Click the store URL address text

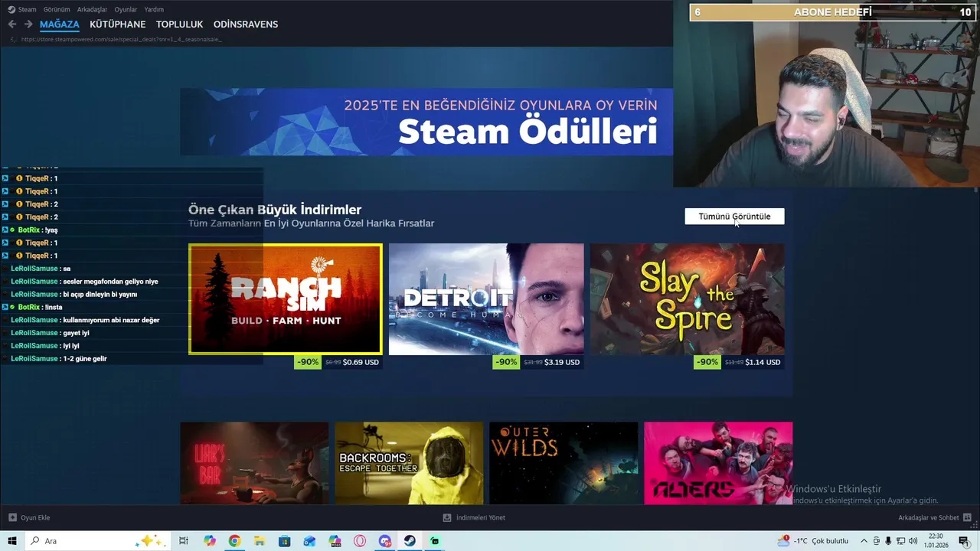[x=121, y=39]
